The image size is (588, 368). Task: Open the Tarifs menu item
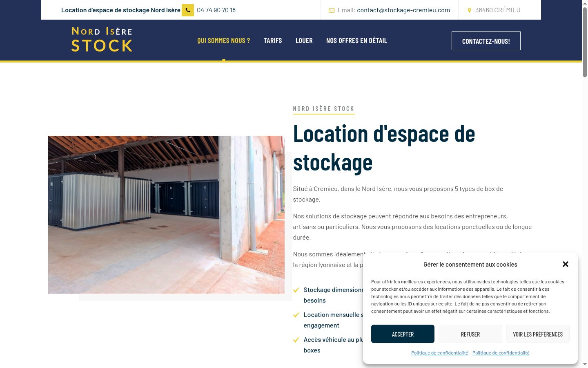click(273, 40)
